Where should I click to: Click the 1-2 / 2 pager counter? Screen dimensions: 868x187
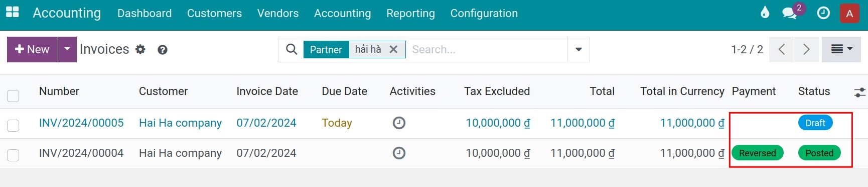pyautogui.click(x=747, y=49)
